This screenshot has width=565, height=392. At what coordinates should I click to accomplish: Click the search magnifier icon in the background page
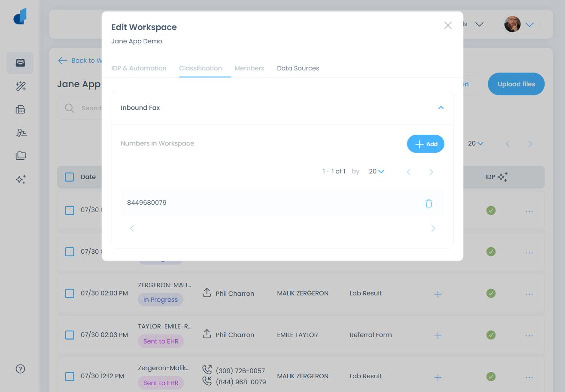click(70, 108)
